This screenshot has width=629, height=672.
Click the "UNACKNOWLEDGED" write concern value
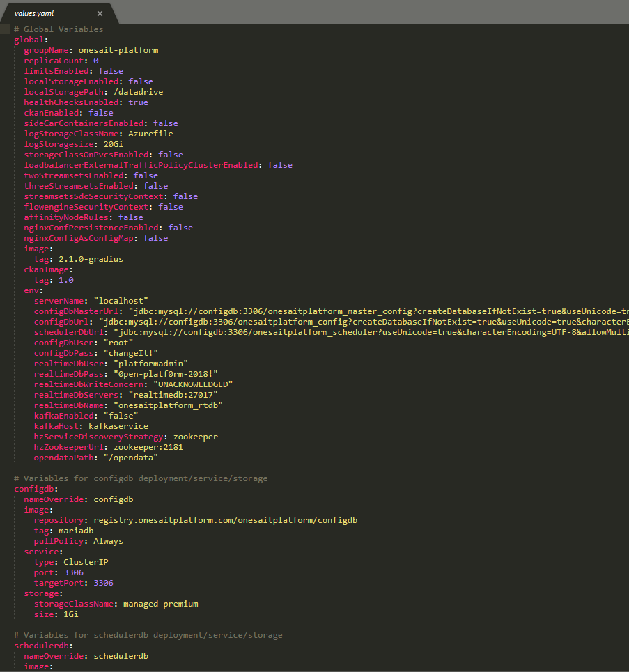[x=193, y=384]
